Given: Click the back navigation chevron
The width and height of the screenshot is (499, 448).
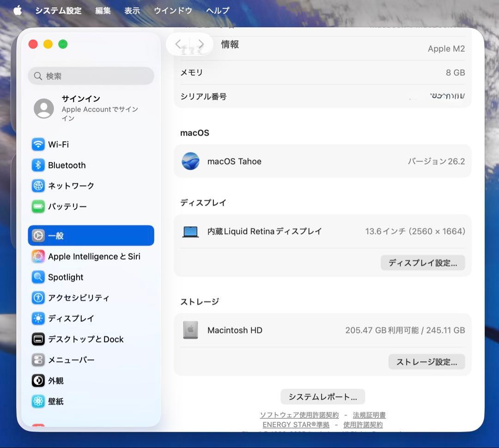Looking at the screenshot, I should pyautogui.click(x=179, y=44).
